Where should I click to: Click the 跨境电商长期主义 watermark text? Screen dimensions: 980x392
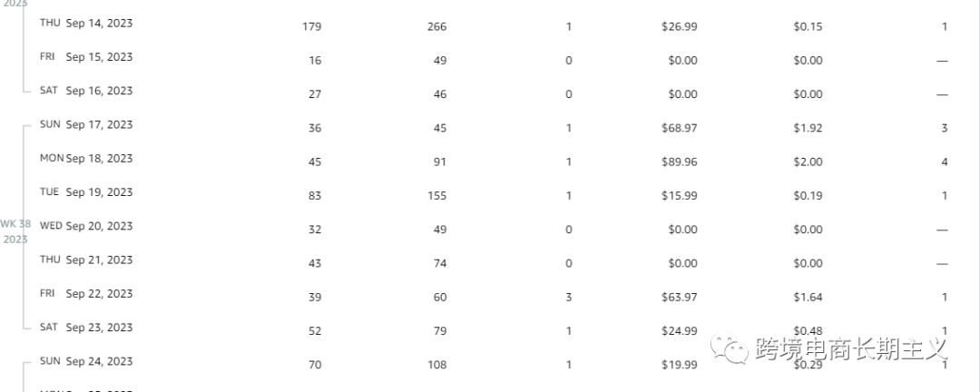pos(851,348)
